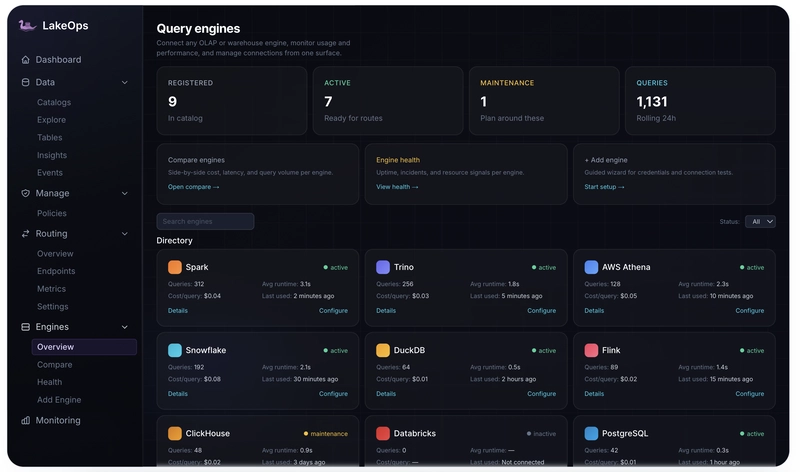Collapse the Engines section chevron
The height and width of the screenshot is (472, 800).
124,327
